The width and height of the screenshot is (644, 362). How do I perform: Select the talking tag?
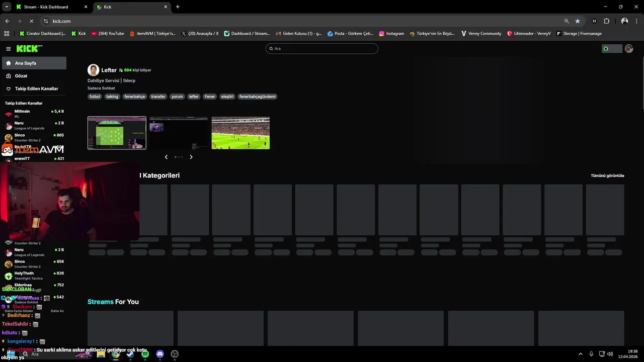click(x=112, y=97)
